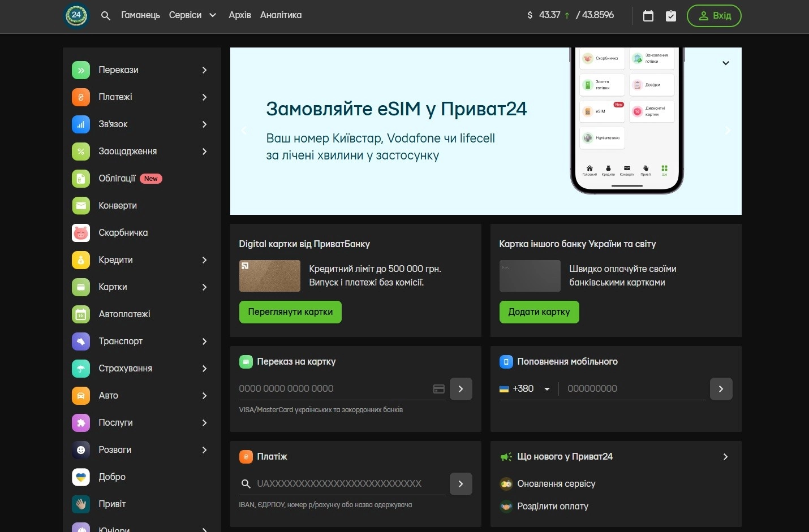Open Гаманець in the top menu
The image size is (809, 532).
[140, 15]
